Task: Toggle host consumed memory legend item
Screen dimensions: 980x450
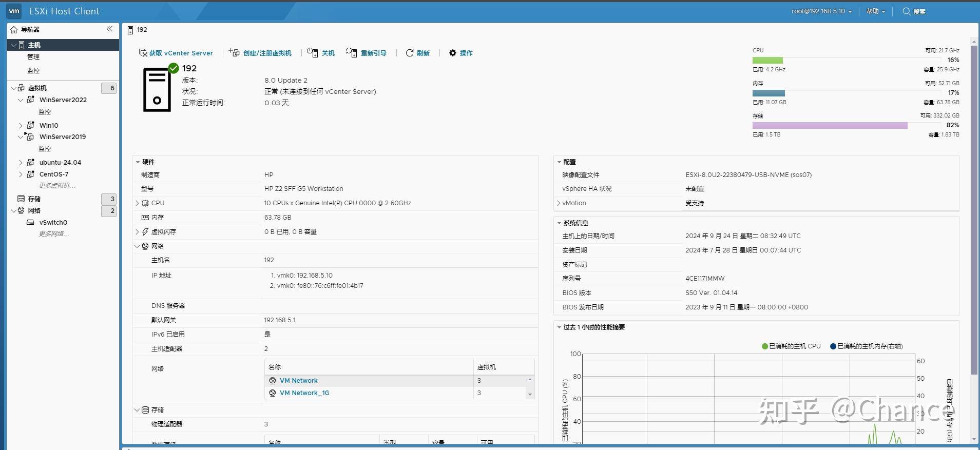Action: tap(866, 346)
